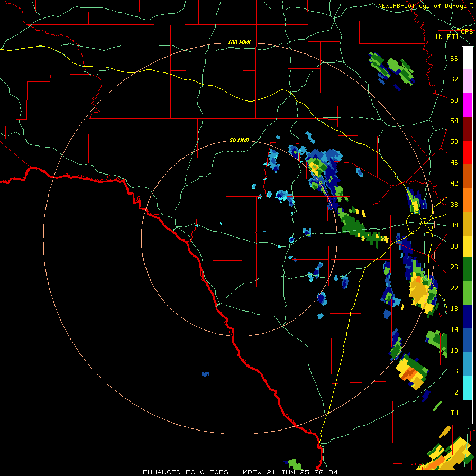Click the "50" legend value
Screen dimensions: 476x476
[454, 141]
